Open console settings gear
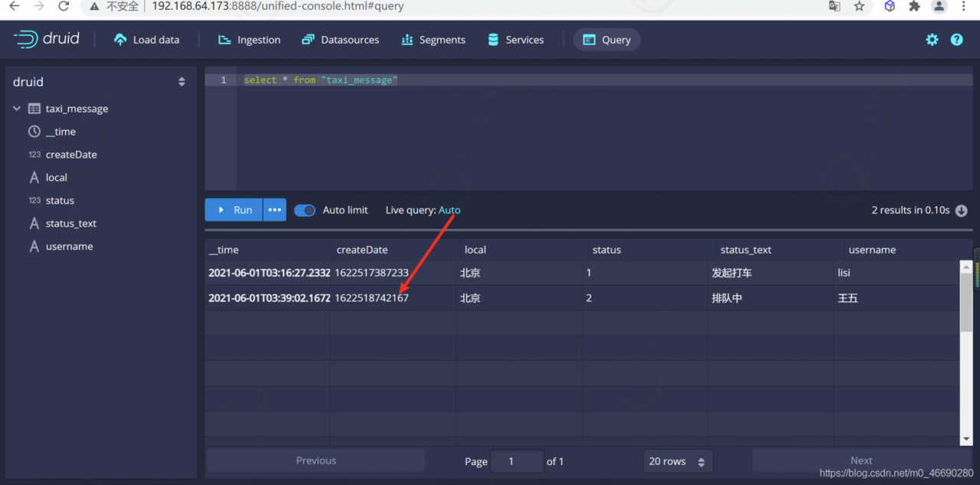Viewport: 980px width, 485px height. coord(932,40)
